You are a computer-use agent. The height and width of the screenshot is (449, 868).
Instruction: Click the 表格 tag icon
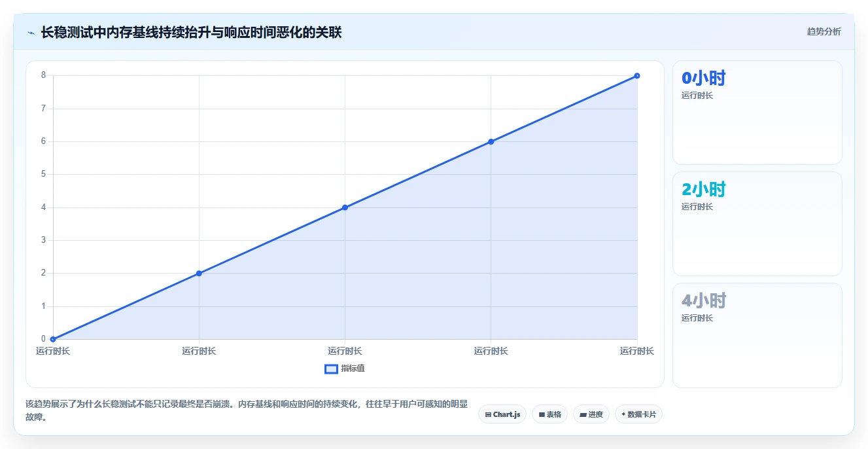pyautogui.click(x=542, y=414)
